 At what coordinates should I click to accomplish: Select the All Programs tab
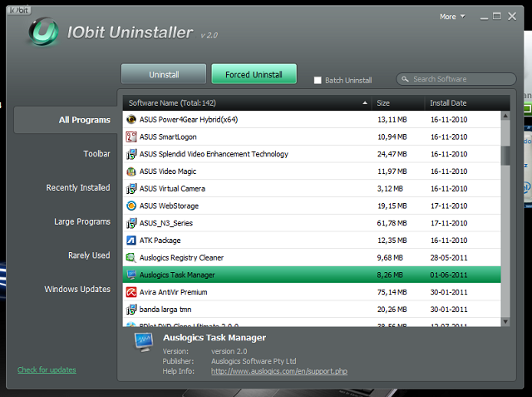66,120
